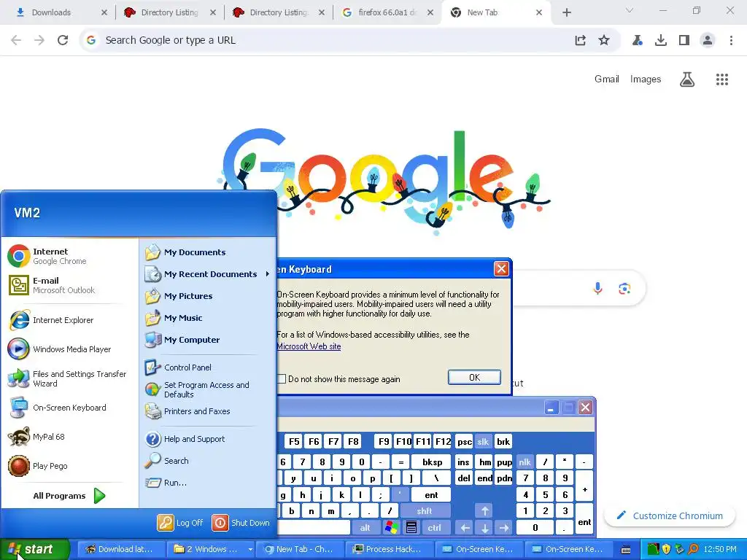This screenshot has width=747, height=560.
Task: Toggle shft key on On-Screen Keyboard
Action: click(x=424, y=511)
